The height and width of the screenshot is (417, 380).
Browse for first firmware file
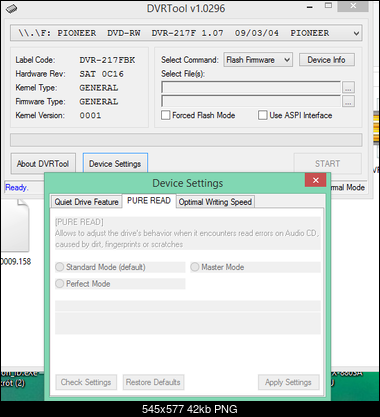[x=348, y=88]
